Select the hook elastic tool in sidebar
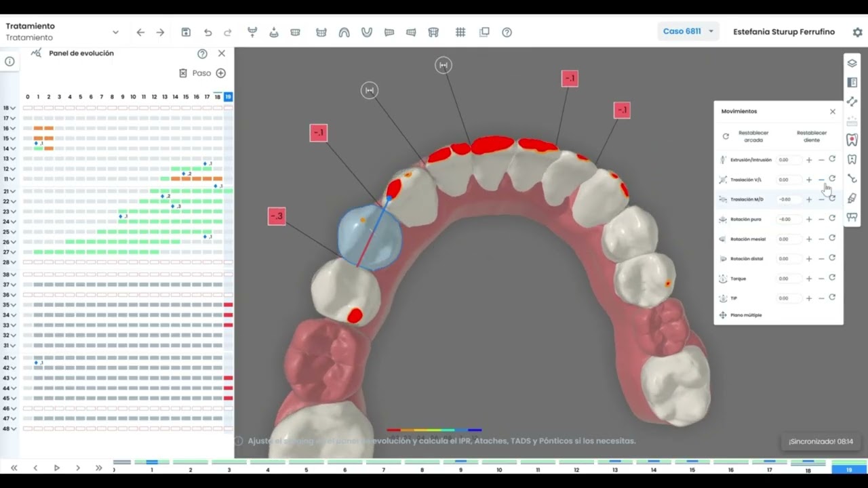Image resolution: width=868 pixels, height=488 pixels. click(852, 179)
